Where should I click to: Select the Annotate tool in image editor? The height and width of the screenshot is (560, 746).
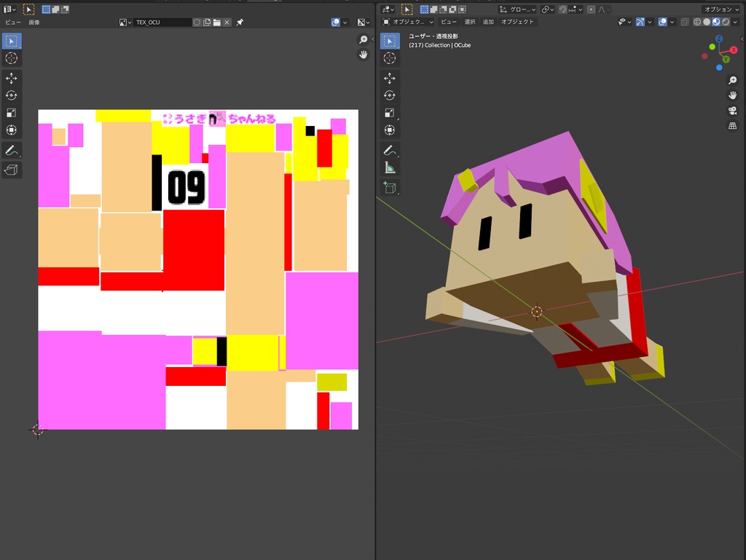[x=12, y=151]
